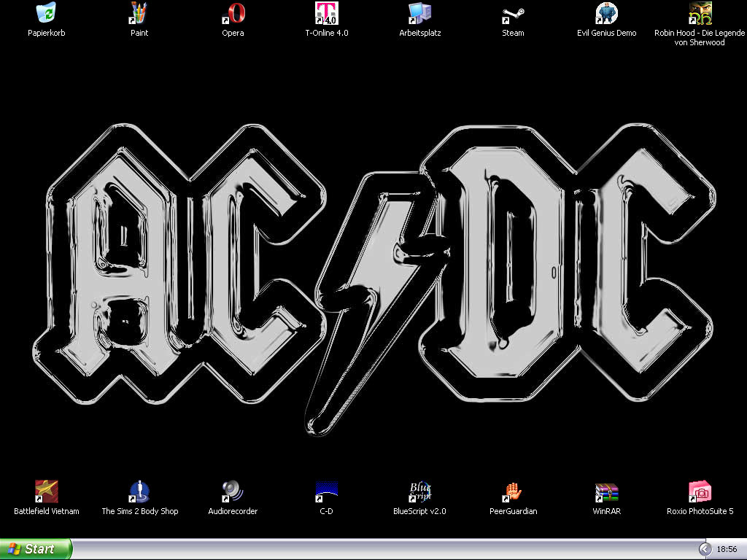Select the Opera browser shortcut icon
This screenshot has height=560, width=747.
(x=233, y=13)
